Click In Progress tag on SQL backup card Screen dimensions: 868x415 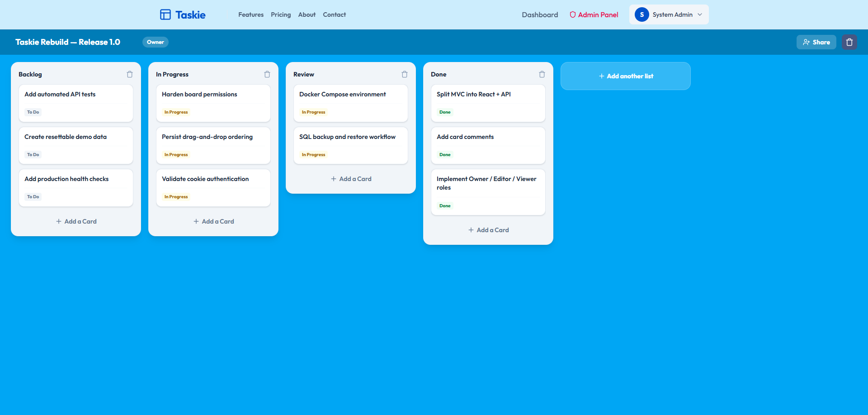(314, 155)
